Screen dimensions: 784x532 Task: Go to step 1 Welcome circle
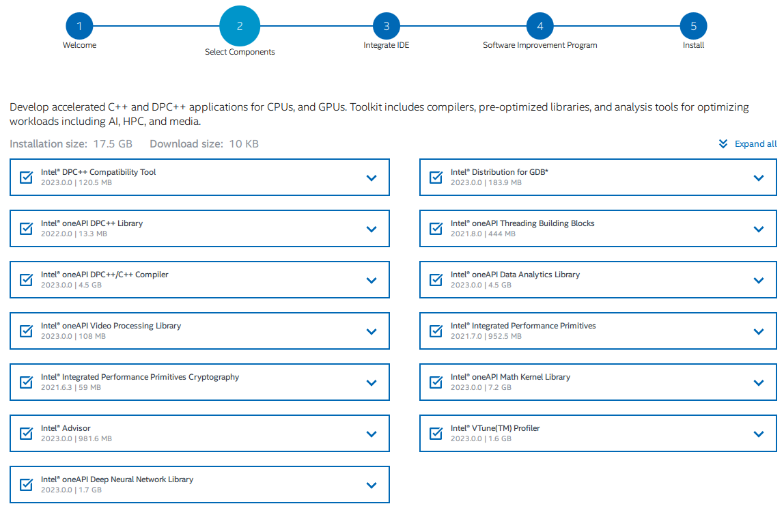click(79, 26)
